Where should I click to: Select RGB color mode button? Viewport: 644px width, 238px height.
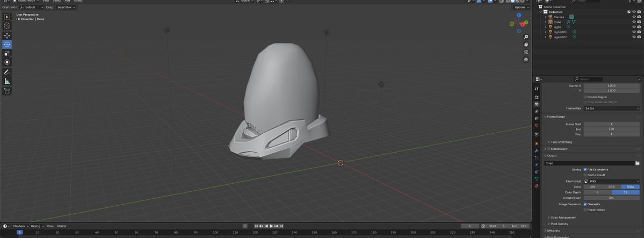(x=612, y=187)
